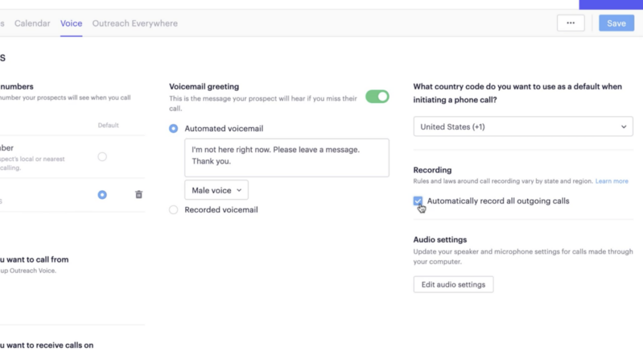Open the three-dots more options menu
Image resolution: width=643 pixels, height=364 pixels.
(570, 23)
